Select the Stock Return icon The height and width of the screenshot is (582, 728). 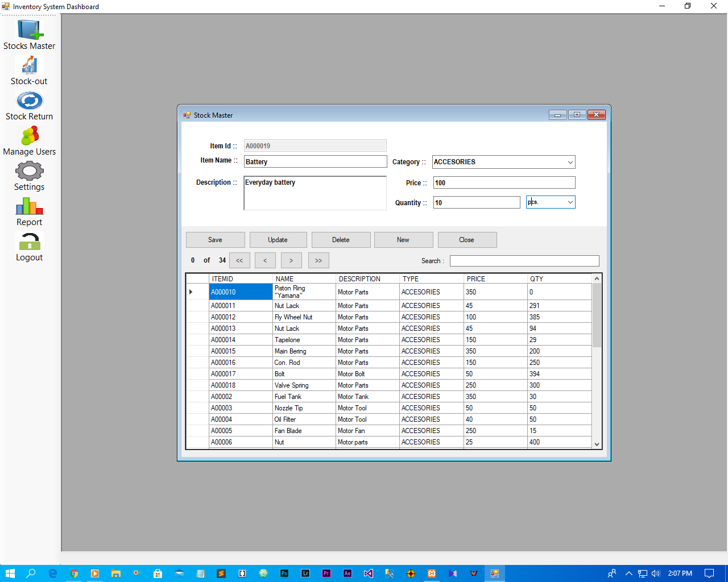pos(29,102)
